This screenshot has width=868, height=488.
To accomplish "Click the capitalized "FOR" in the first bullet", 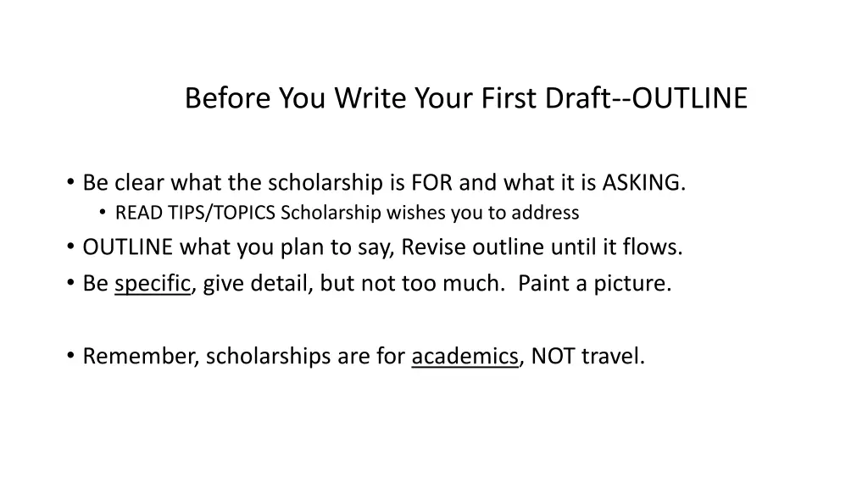I will [x=431, y=183].
